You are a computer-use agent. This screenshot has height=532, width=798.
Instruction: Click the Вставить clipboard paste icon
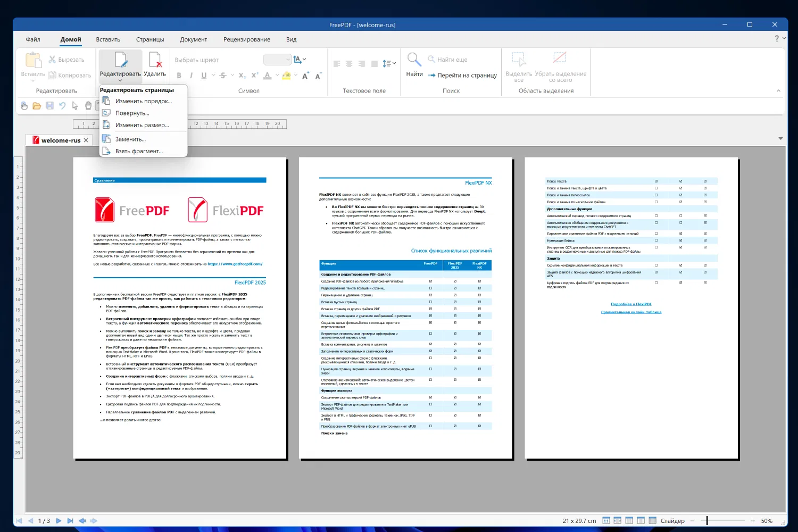click(x=33, y=60)
